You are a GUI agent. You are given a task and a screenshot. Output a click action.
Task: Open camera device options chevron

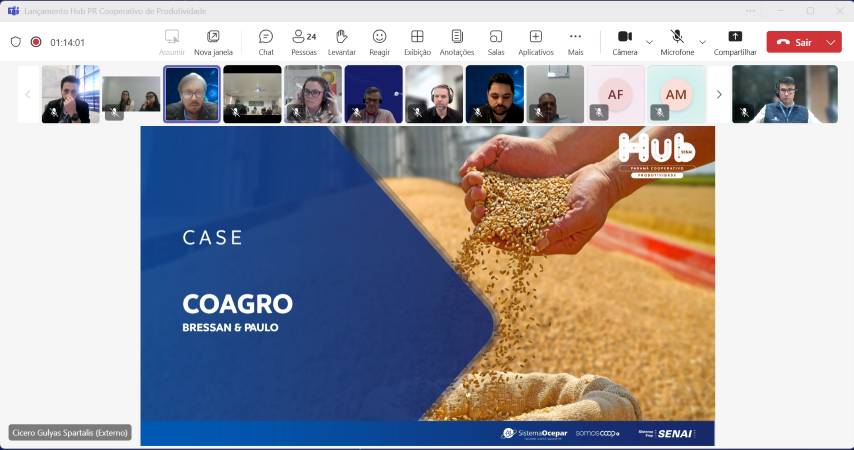point(649,42)
